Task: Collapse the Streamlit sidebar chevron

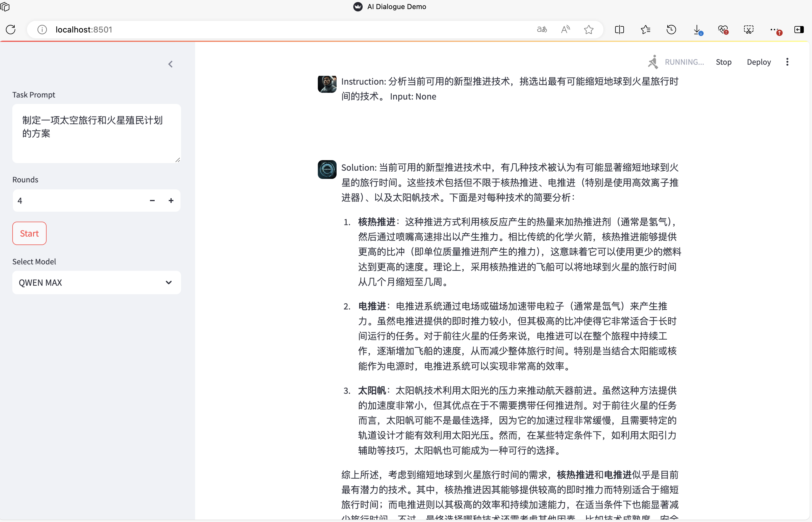Action: 170,64
